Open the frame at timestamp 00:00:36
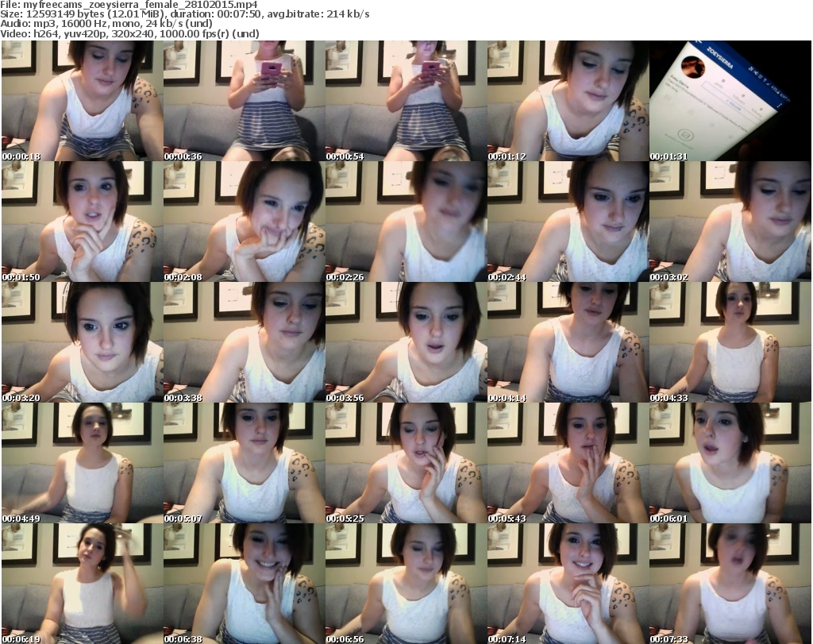Screen dimensions: 813x644 (x=245, y=101)
